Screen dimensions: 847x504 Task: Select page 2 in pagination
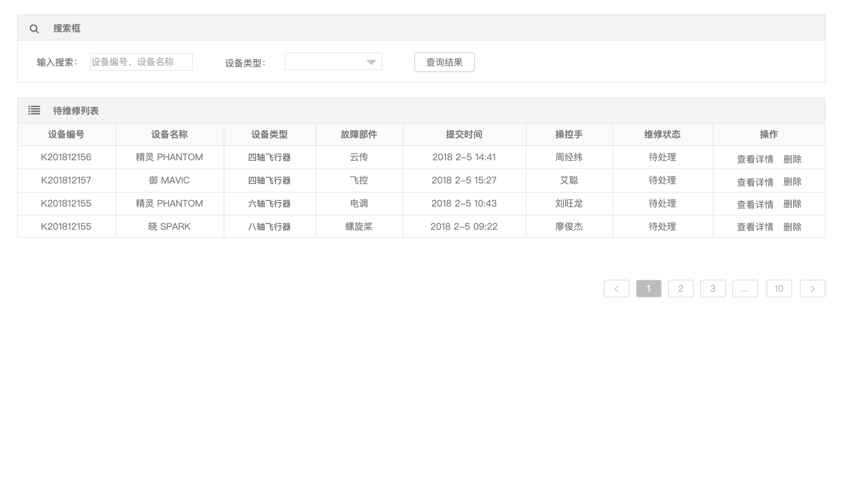click(680, 289)
